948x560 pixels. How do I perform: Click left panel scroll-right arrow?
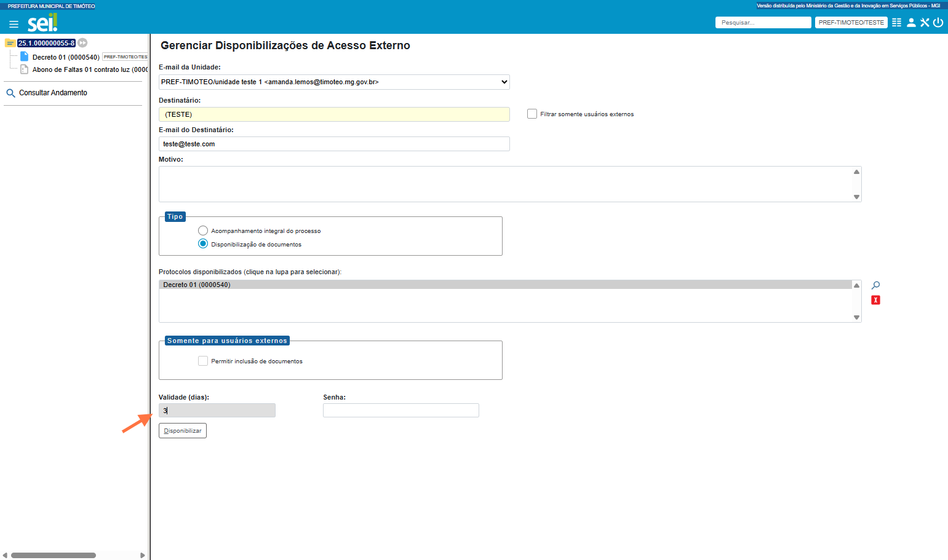[142, 555]
